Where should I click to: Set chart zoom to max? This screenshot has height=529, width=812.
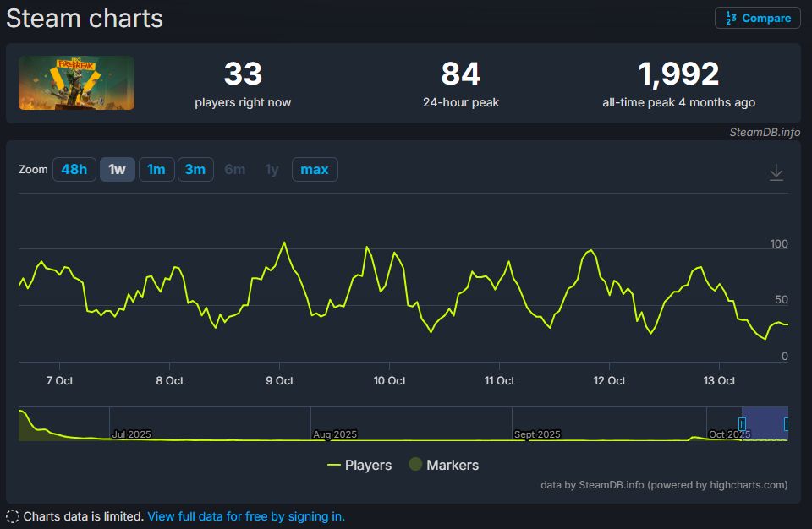pos(315,169)
